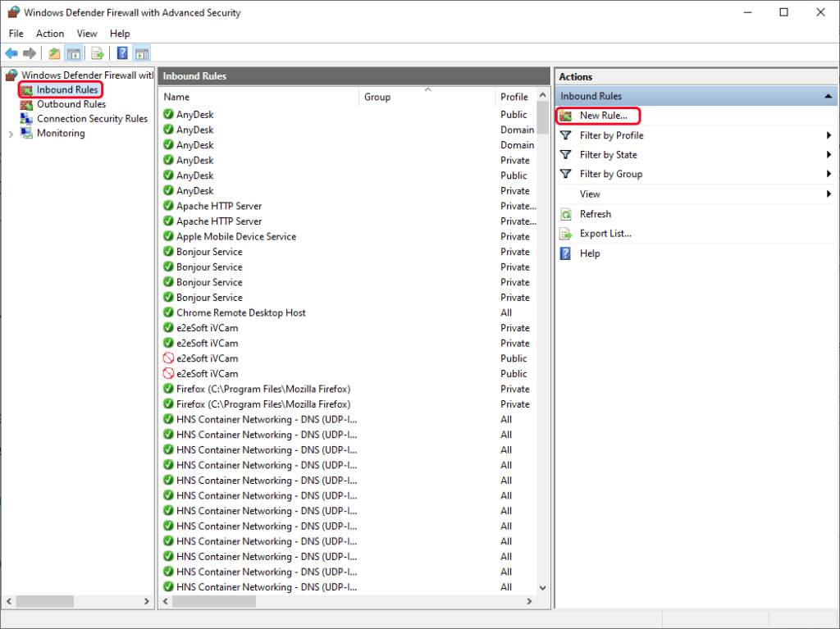Click the Help shield icon in Actions pane
840x629 pixels.
[564, 253]
